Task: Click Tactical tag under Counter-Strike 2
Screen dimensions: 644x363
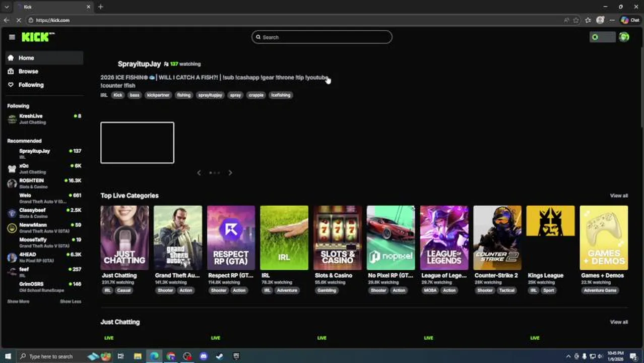Action: [507, 290]
